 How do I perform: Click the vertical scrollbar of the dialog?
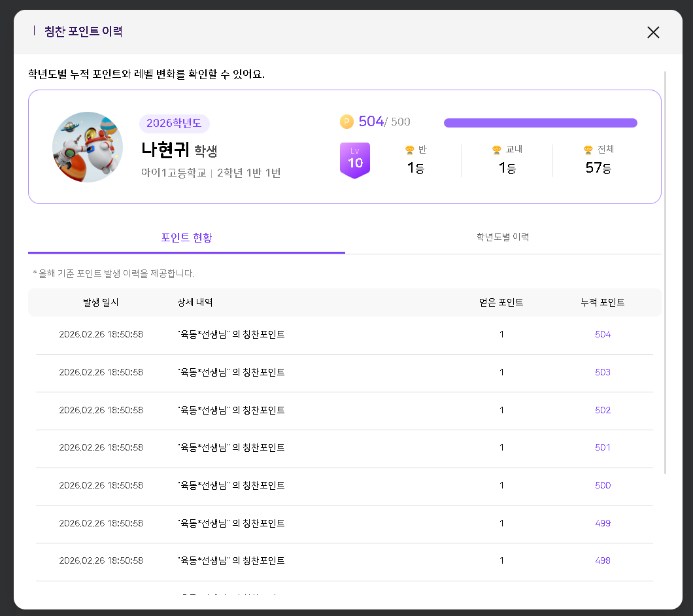tap(665, 262)
